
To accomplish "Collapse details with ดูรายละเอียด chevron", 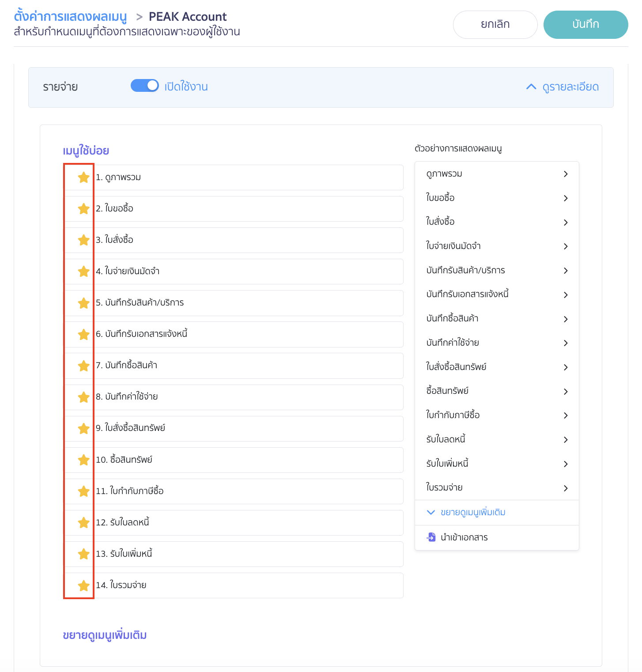I will point(531,87).
